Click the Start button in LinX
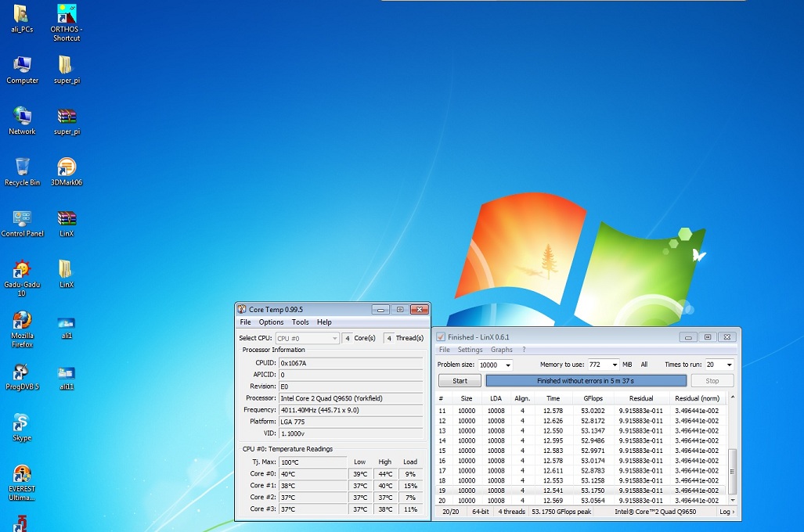804x532 pixels. point(460,381)
